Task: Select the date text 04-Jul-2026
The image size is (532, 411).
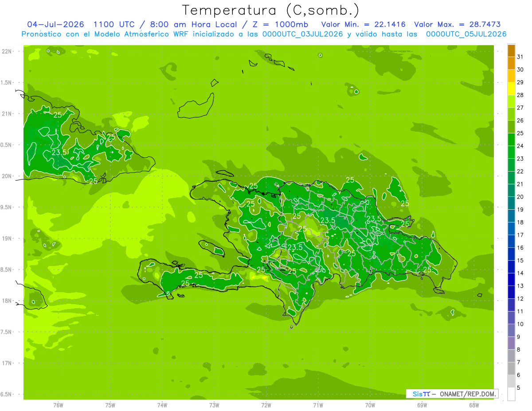Action: coord(56,24)
